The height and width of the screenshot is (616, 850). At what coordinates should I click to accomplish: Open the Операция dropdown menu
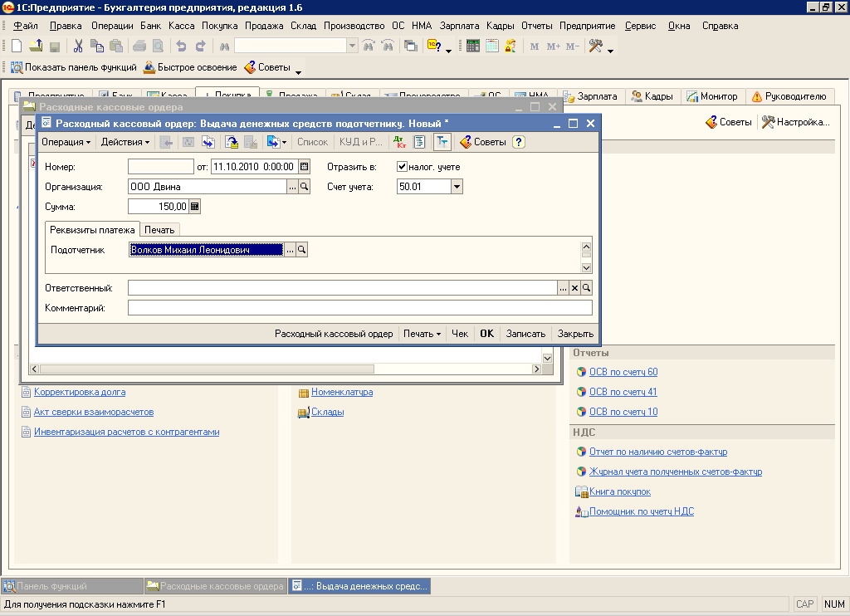(x=66, y=142)
